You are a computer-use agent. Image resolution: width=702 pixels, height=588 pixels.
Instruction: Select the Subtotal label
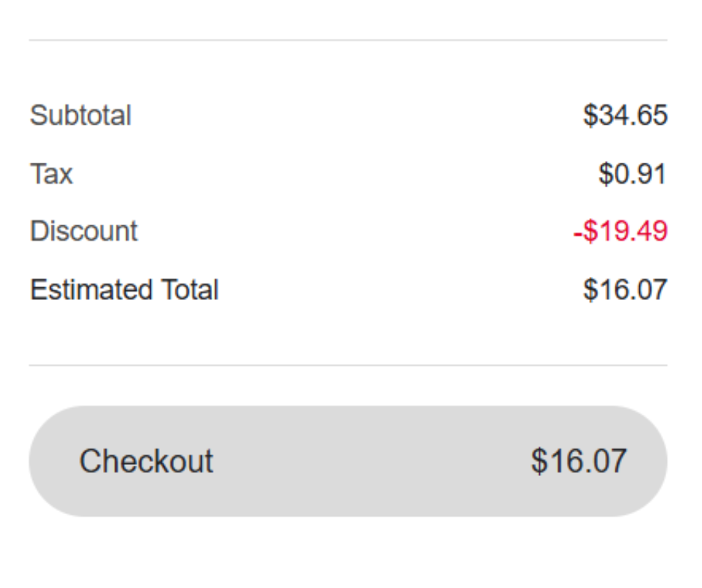(x=81, y=116)
